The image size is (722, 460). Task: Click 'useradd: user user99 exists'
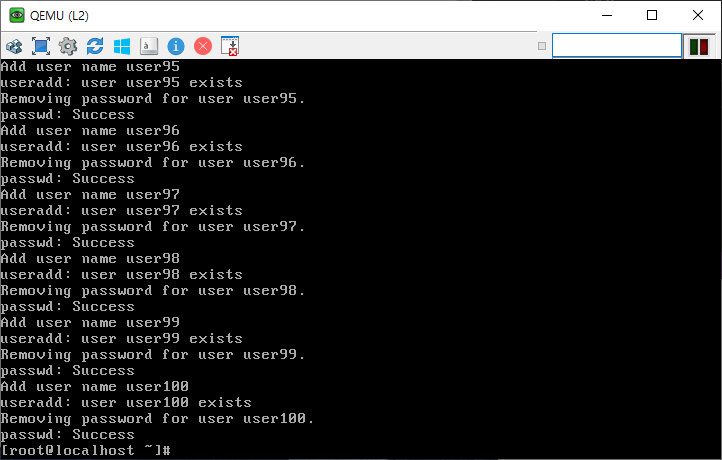coord(122,339)
